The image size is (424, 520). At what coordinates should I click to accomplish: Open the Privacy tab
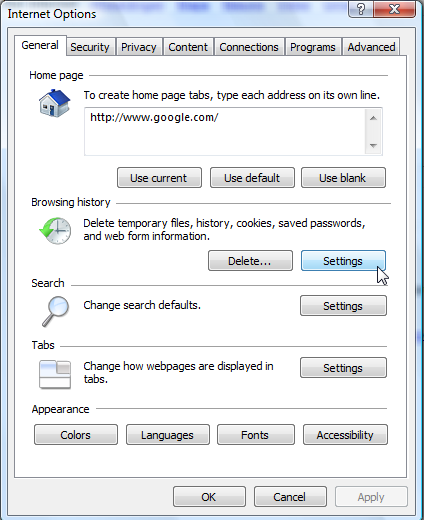pyautogui.click(x=139, y=47)
